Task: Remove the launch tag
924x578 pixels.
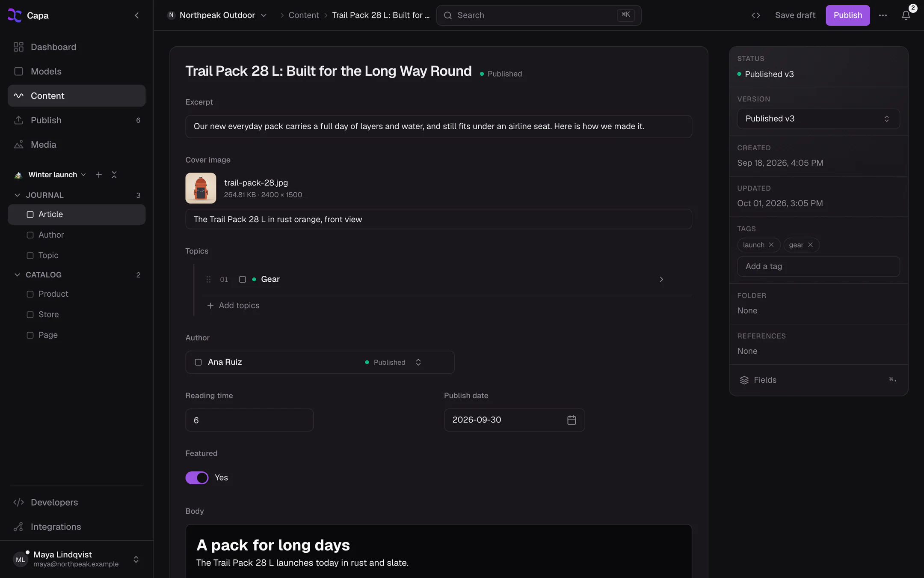Action: [771, 245]
